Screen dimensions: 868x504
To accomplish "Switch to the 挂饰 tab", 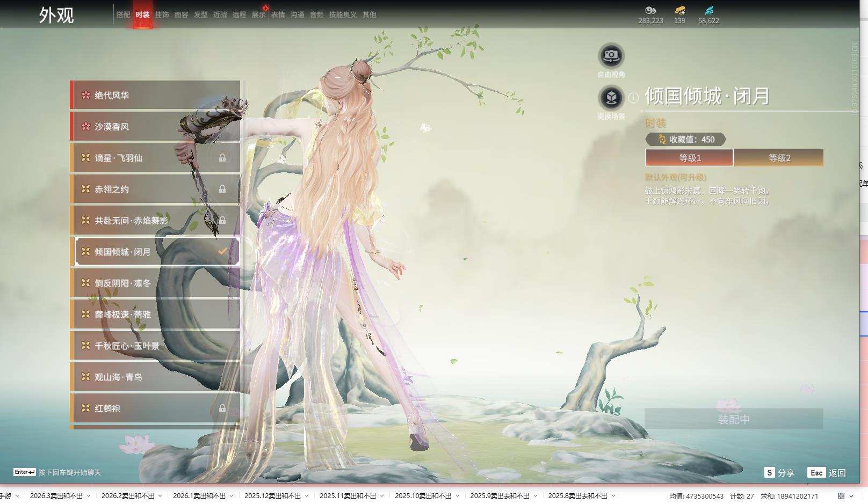I will click(x=162, y=14).
